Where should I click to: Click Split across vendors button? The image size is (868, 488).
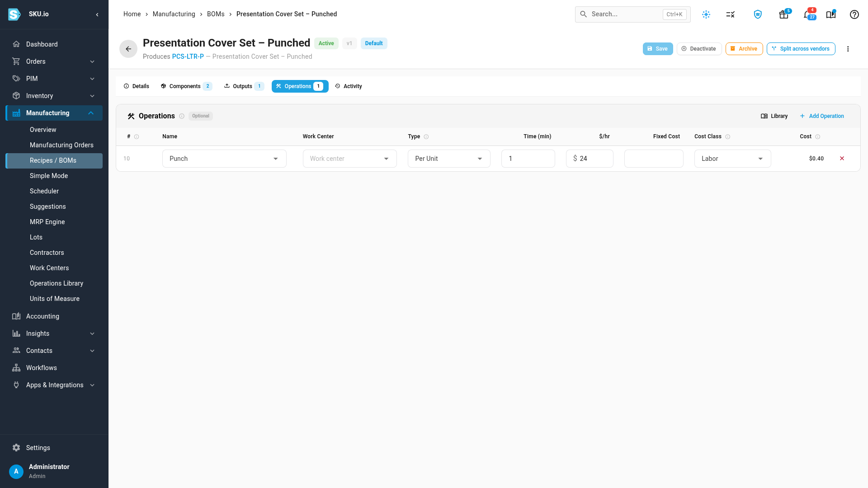[x=801, y=49]
